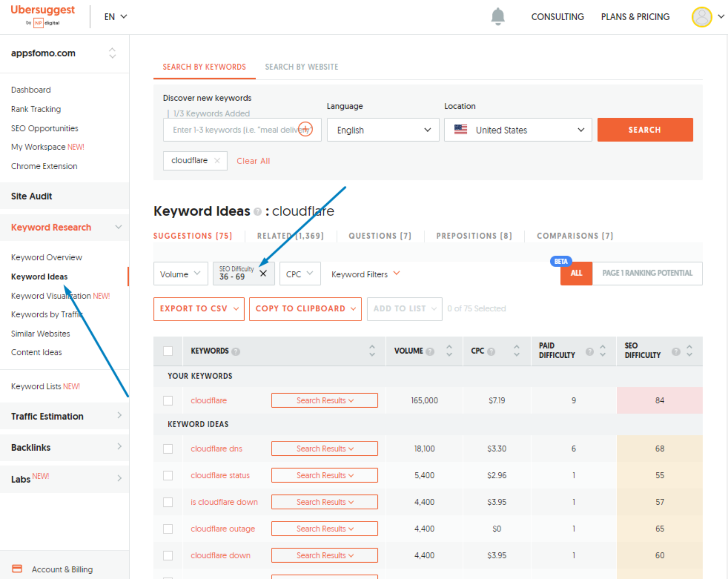Click the Clear All link
This screenshot has width=728, height=579.
pyautogui.click(x=253, y=161)
